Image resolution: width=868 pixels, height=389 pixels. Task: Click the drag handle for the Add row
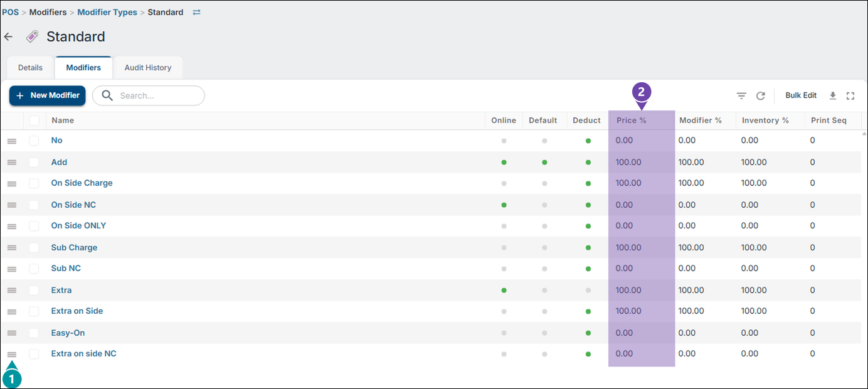point(12,163)
